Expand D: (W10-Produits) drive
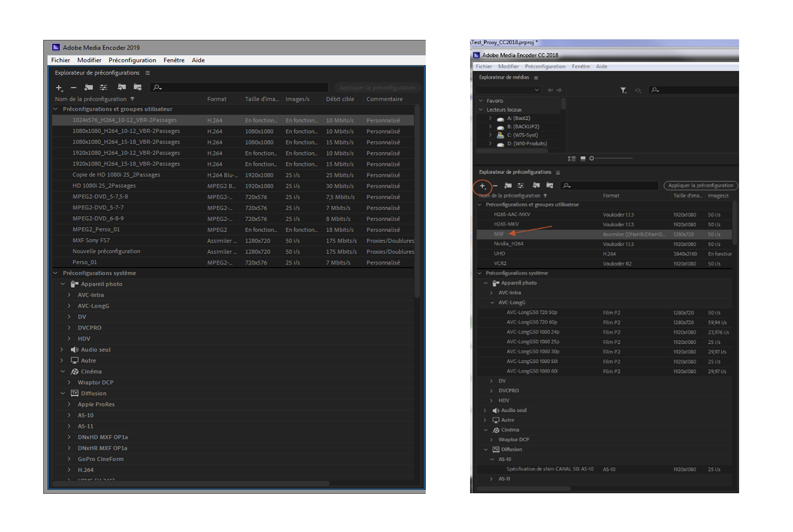The height and width of the screenshot is (532, 793). (x=490, y=144)
